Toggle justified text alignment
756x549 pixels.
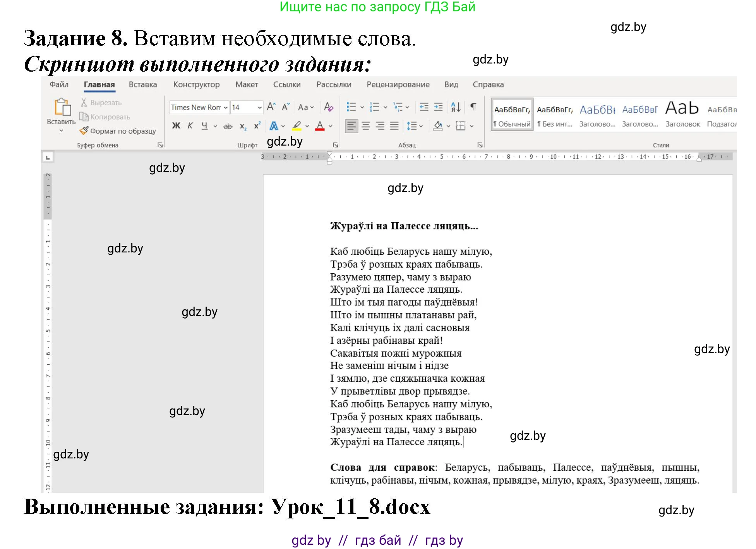394,126
